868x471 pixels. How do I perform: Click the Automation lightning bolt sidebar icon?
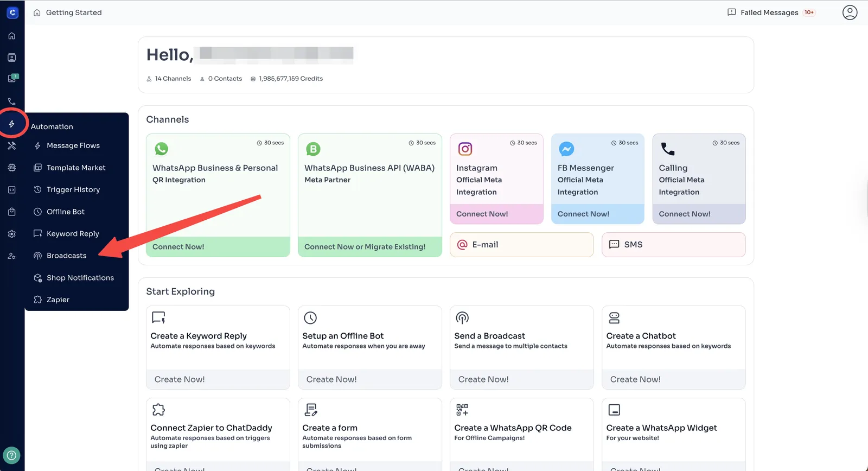click(12, 124)
